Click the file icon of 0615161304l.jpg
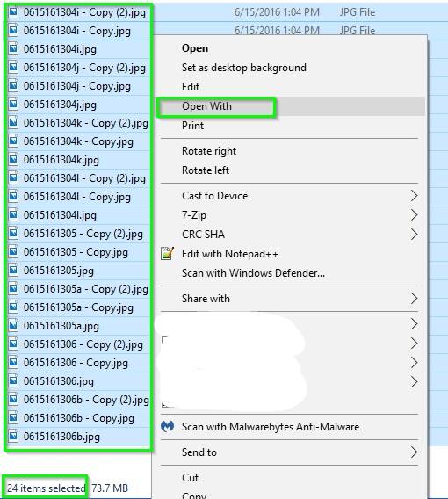The width and height of the screenshot is (448, 499). click(13, 215)
